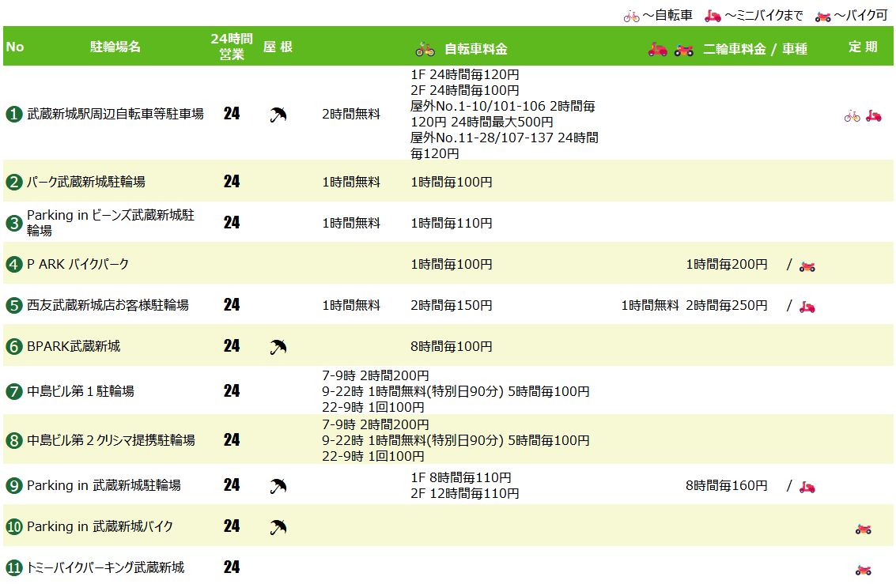
Task: Click the scooter icon in the legend ミニバイクまで
Action: point(713,16)
